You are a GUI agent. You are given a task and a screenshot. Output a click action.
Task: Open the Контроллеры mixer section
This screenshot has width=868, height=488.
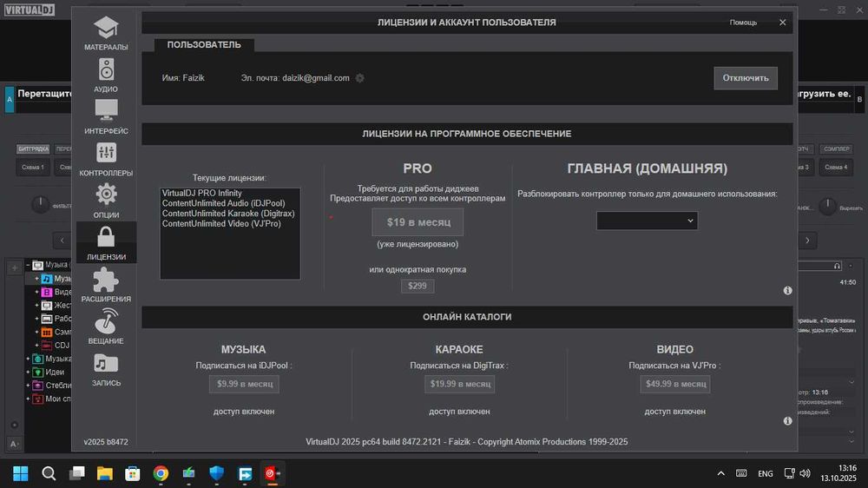point(106,159)
